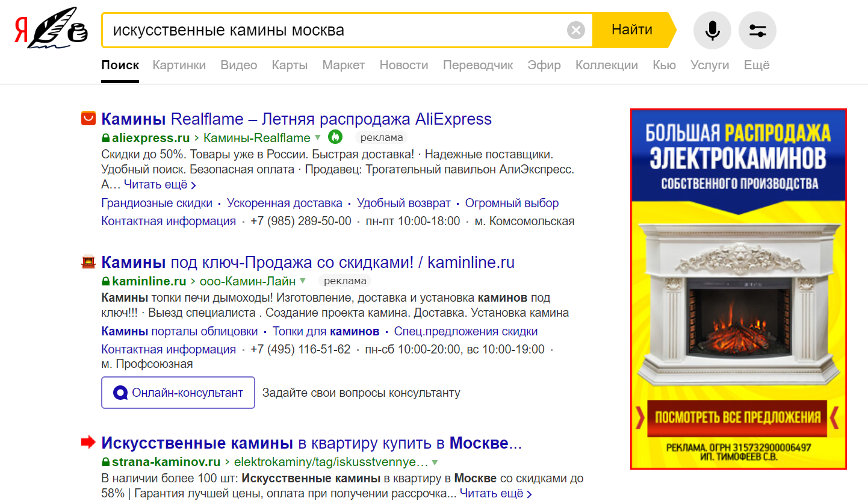Click the lock icon beside strana-kaminov.ru

coord(106,462)
